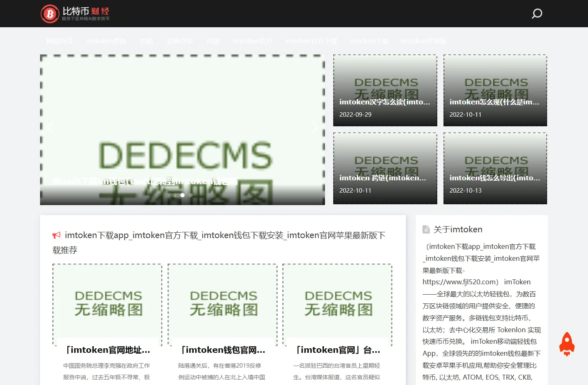This screenshot has width=588, height=385.
Task: Open main carousel slide image
Action: (183, 130)
